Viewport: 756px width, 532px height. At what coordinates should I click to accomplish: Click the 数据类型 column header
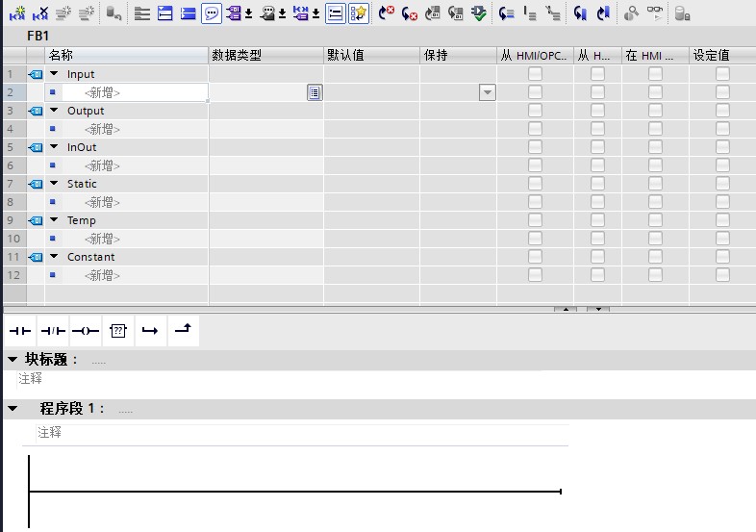[x=265, y=56]
